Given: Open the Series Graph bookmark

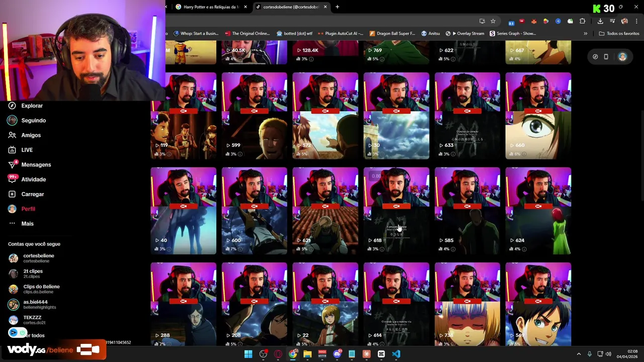Looking at the screenshot, I should click(513, 34).
